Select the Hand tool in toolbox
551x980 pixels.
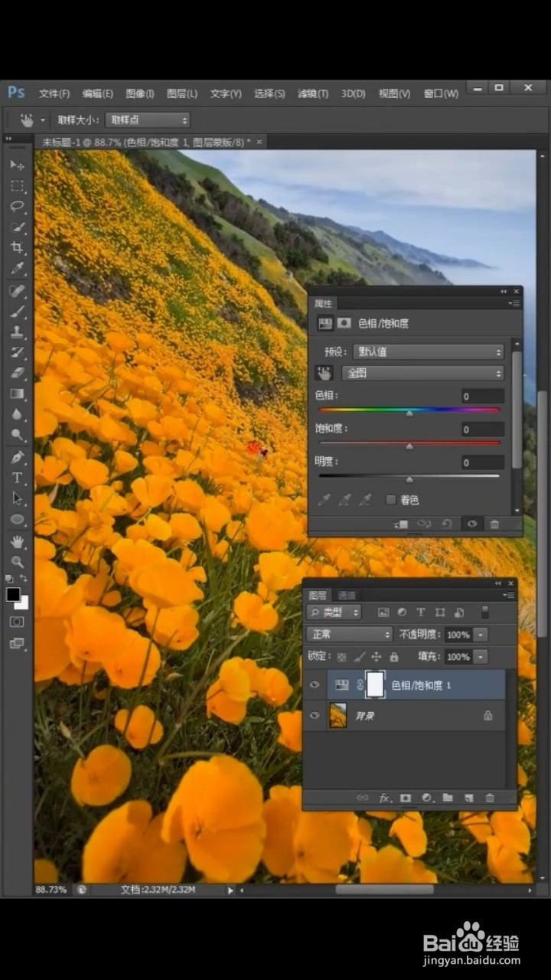point(17,542)
